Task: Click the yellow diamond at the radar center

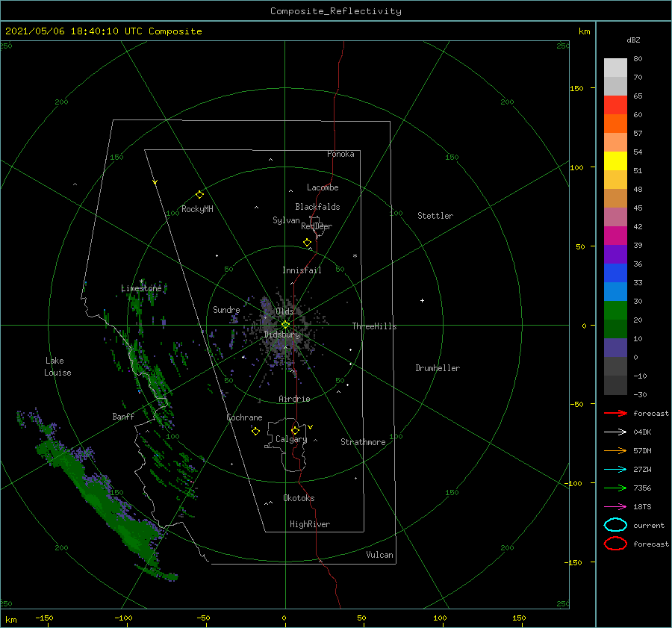Action: pos(285,325)
